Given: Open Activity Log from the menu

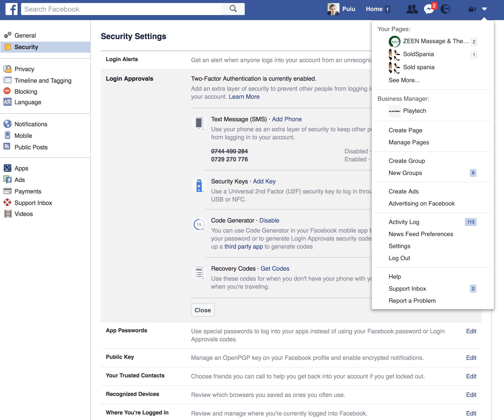Looking at the screenshot, I should pyautogui.click(x=404, y=222).
